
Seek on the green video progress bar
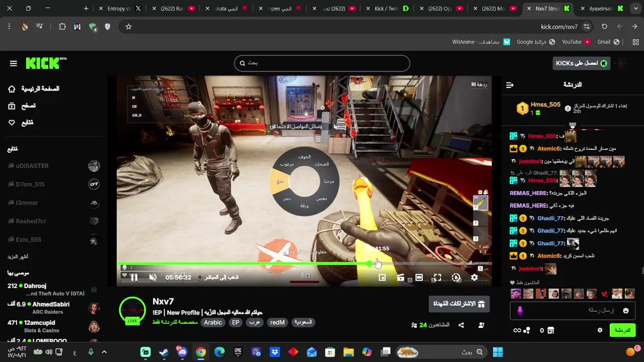pos(304,263)
